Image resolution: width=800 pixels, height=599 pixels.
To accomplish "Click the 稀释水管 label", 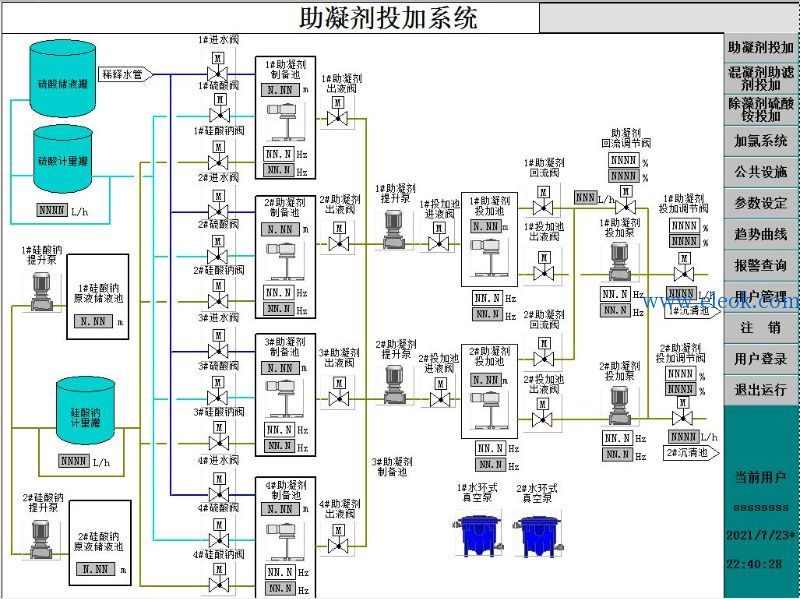I will [x=125, y=74].
